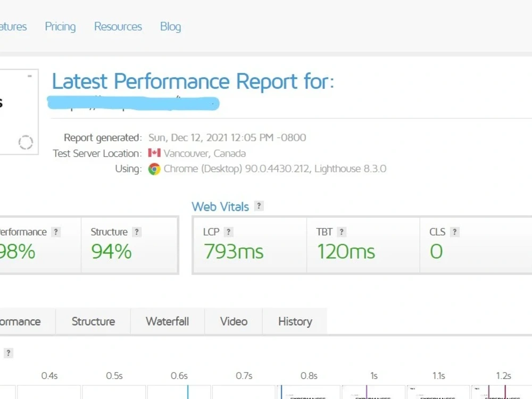The height and width of the screenshot is (399, 532).
Task: Click the question mark beside Performance score
Action: (x=56, y=232)
